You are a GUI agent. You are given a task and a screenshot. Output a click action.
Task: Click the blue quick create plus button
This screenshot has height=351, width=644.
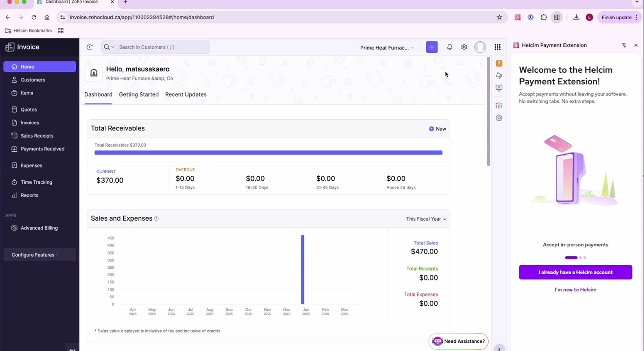[432, 47]
